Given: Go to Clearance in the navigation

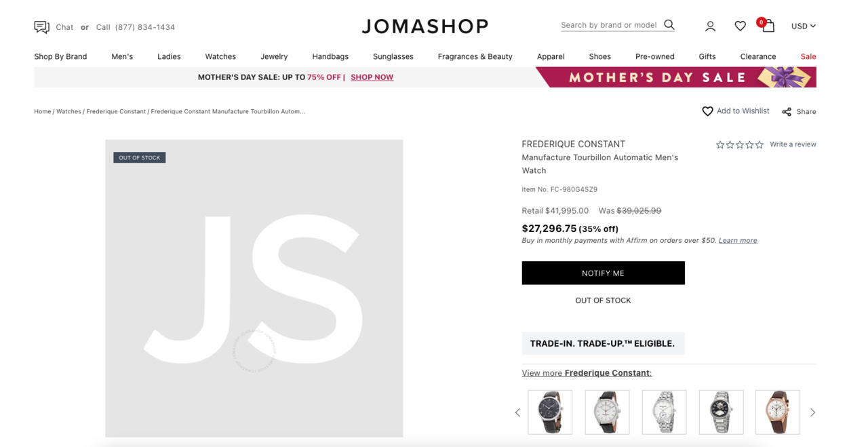Looking at the screenshot, I should (757, 57).
